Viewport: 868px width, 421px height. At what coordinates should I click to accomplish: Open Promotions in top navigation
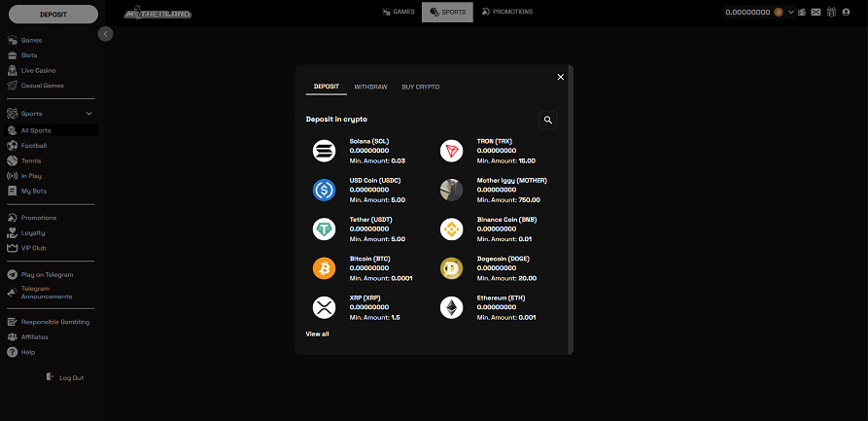pos(506,12)
